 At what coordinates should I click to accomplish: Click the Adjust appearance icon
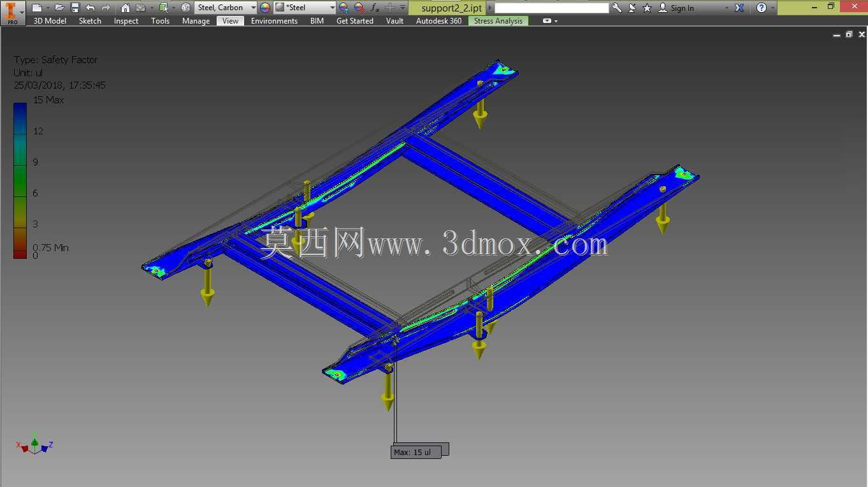pyautogui.click(x=344, y=8)
